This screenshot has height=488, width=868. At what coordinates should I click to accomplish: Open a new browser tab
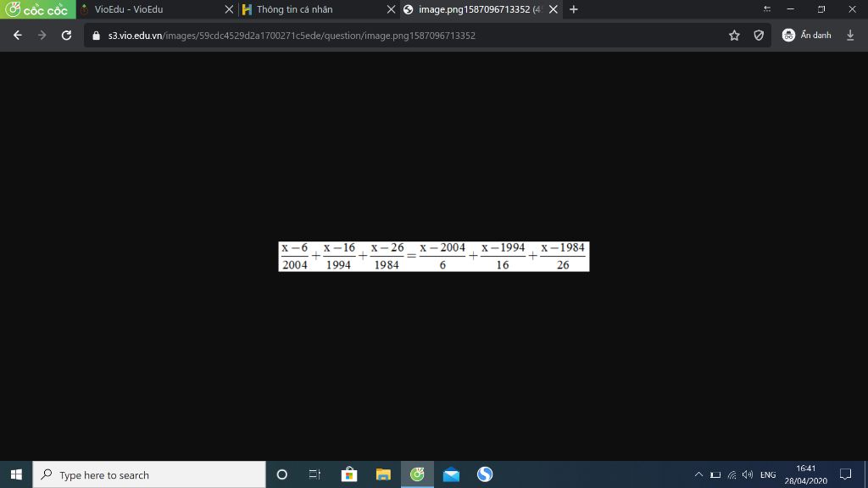(574, 9)
